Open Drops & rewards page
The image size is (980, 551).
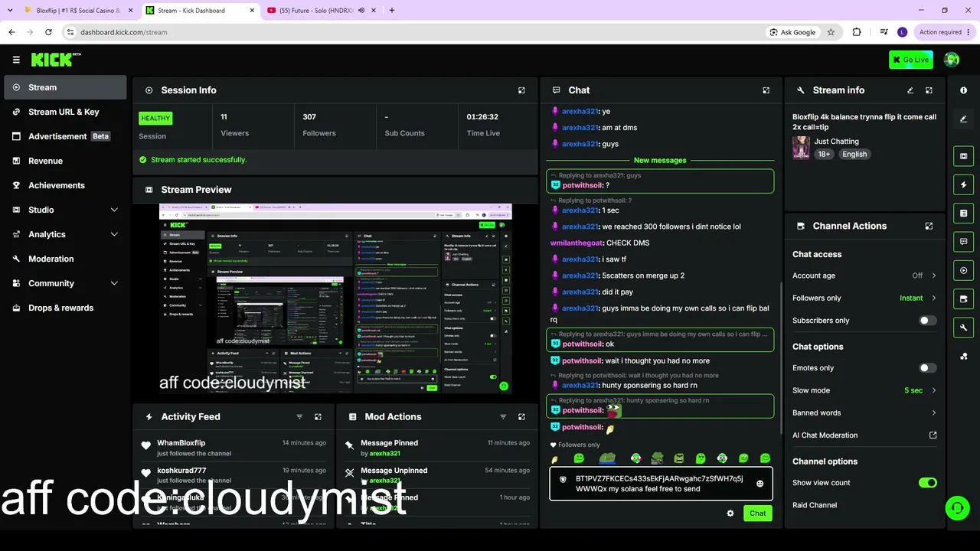65,308
